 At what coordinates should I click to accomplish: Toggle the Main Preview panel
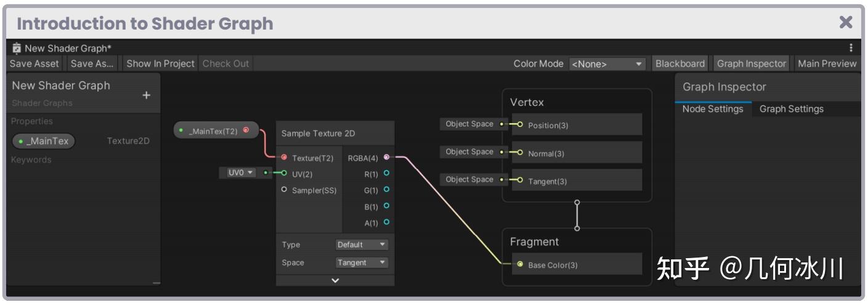coord(827,63)
